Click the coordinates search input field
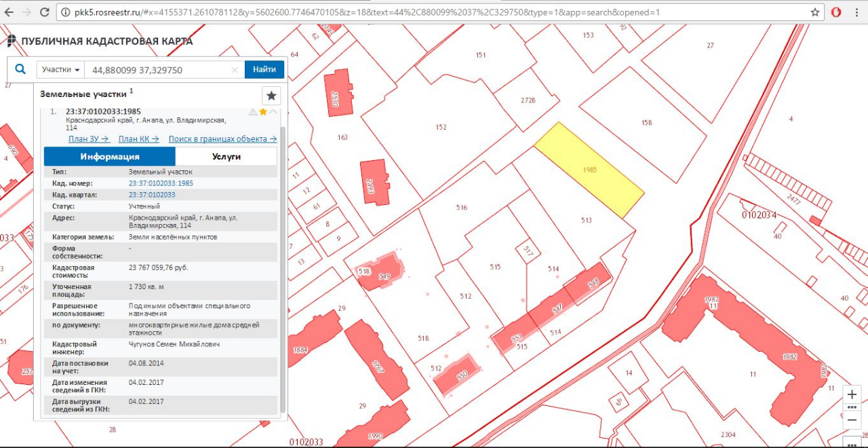This screenshot has height=448, width=868. coord(159,70)
